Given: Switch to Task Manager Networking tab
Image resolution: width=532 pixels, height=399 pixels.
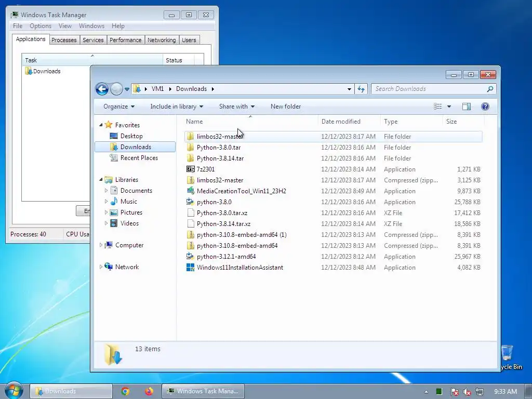Looking at the screenshot, I should [x=162, y=40].
